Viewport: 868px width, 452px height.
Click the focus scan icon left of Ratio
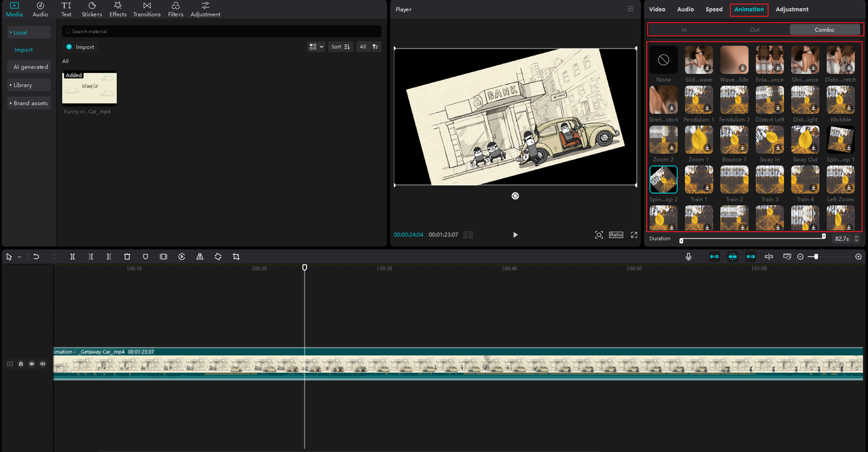[599, 234]
